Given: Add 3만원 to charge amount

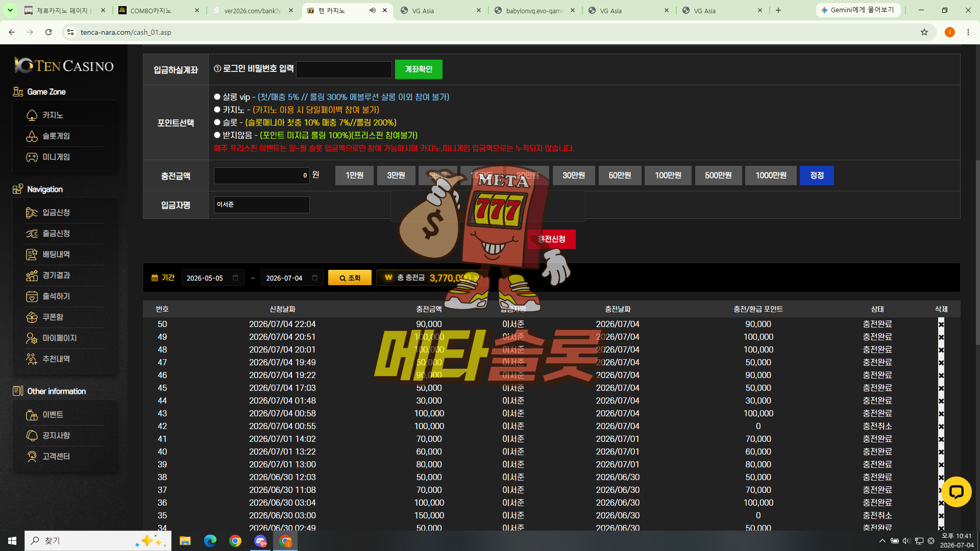Looking at the screenshot, I should (396, 176).
